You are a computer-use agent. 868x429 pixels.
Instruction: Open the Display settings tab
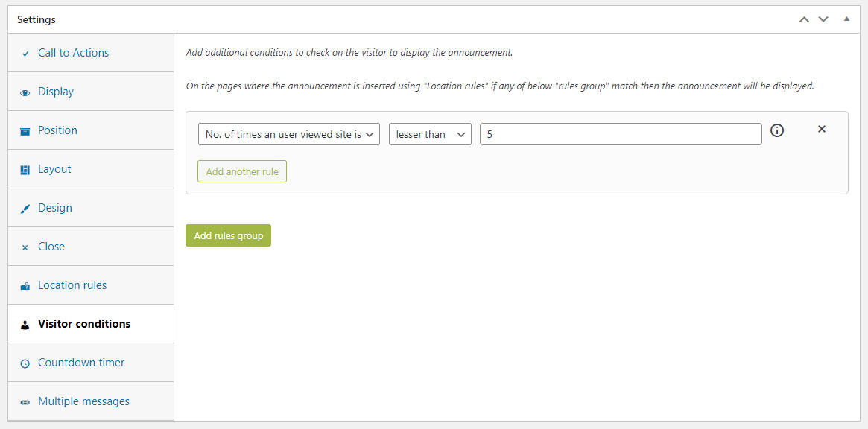pos(55,91)
